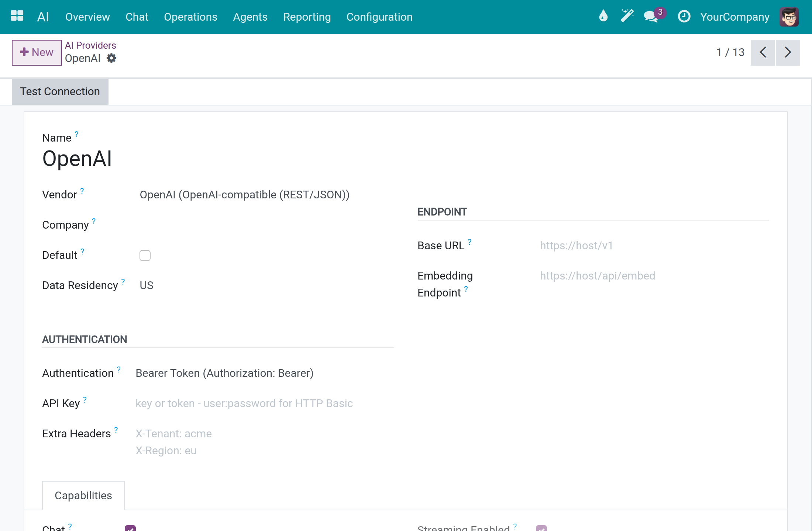Image resolution: width=812 pixels, height=531 pixels.
Task: Open the activities clock icon
Action: tap(684, 16)
